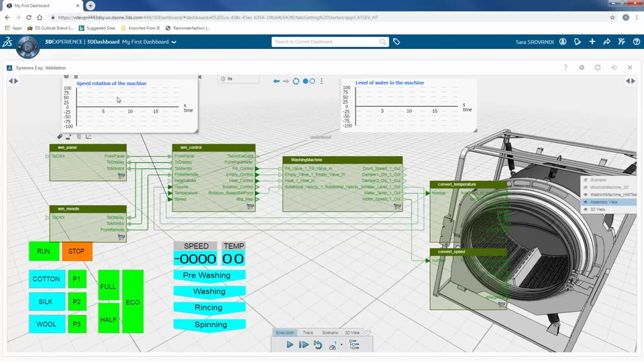Click the blue back arrow in canvas toolbar

click(x=276, y=81)
